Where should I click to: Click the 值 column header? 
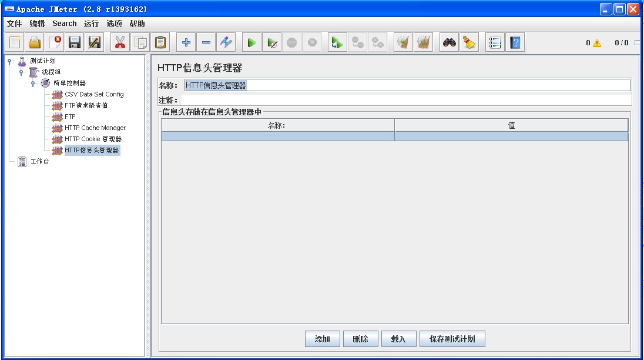coord(511,125)
